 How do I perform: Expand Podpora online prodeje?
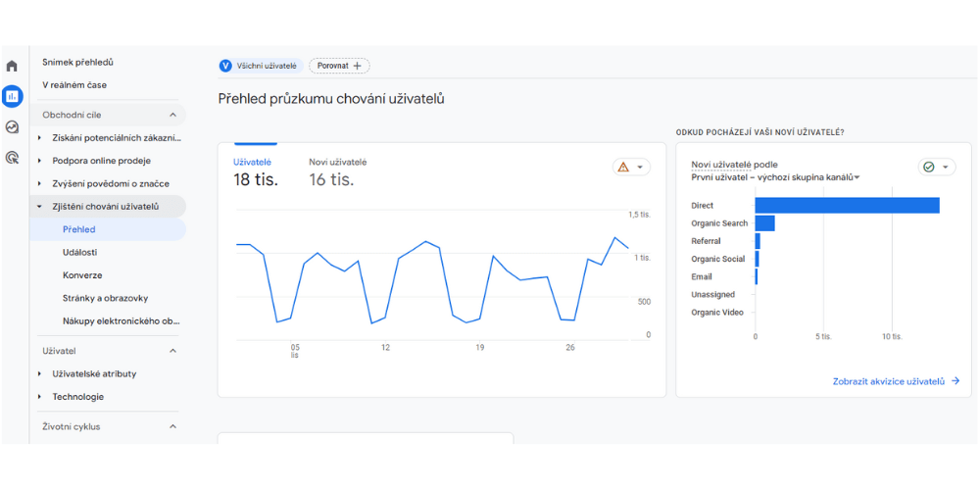[40, 161]
